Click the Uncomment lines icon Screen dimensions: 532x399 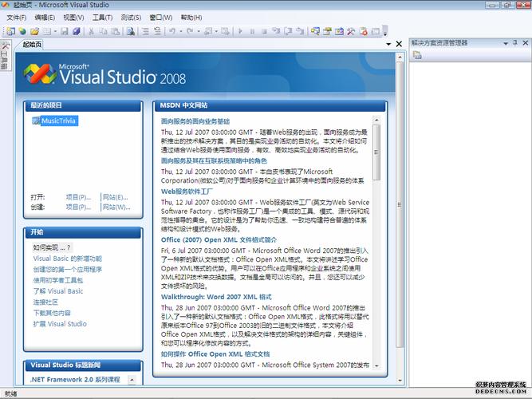[157, 31]
